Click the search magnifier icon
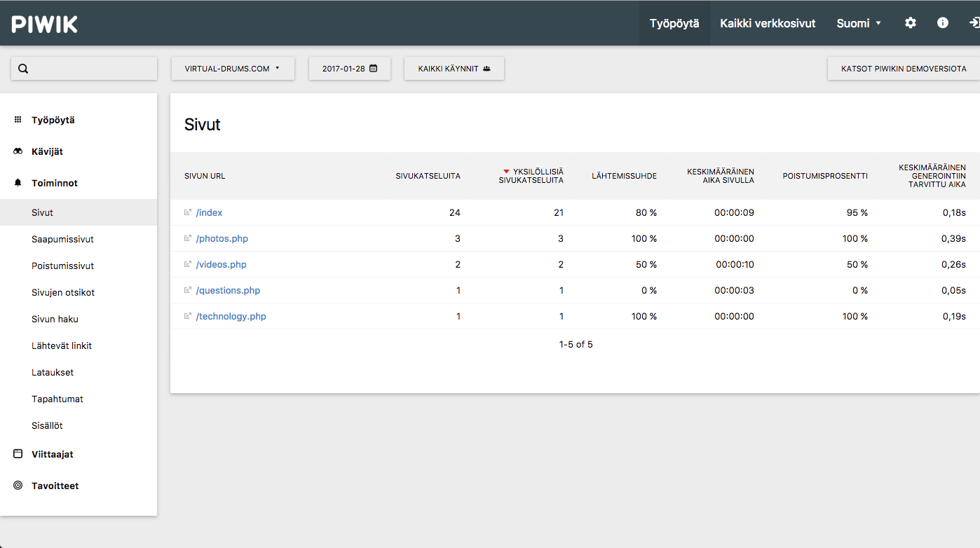Image resolution: width=980 pixels, height=548 pixels. pyautogui.click(x=23, y=69)
